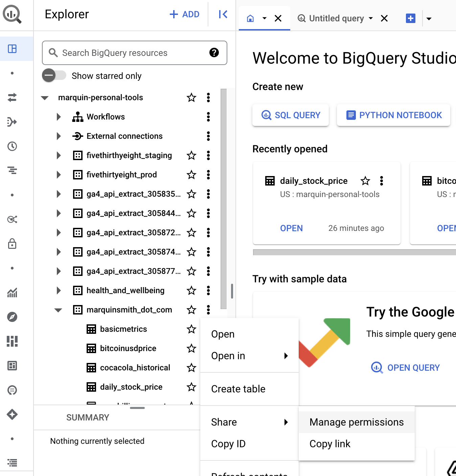Screen dimensions: 456x476
Task: Click the OPEN QUERY button
Action: tap(405, 368)
